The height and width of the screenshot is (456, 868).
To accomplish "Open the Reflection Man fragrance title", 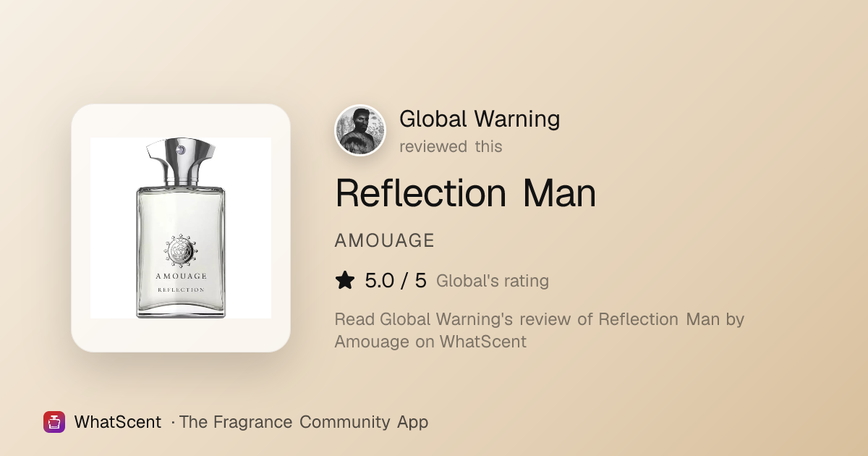I will (465, 193).
